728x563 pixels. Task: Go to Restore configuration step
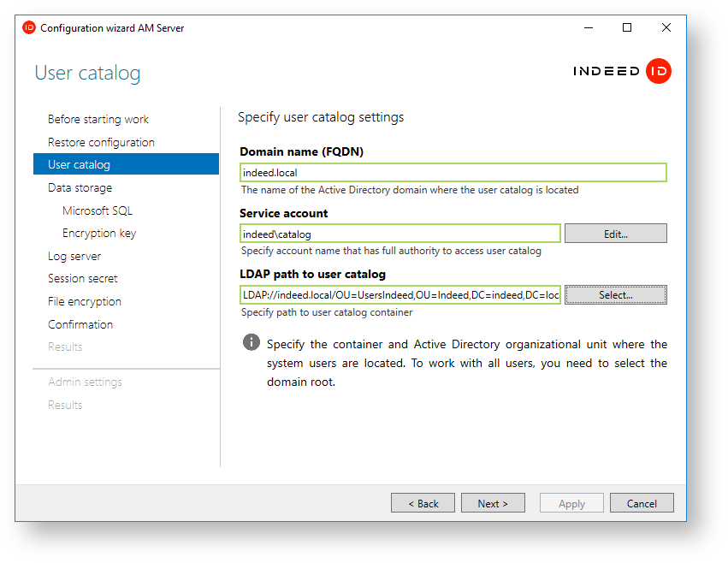(x=101, y=142)
